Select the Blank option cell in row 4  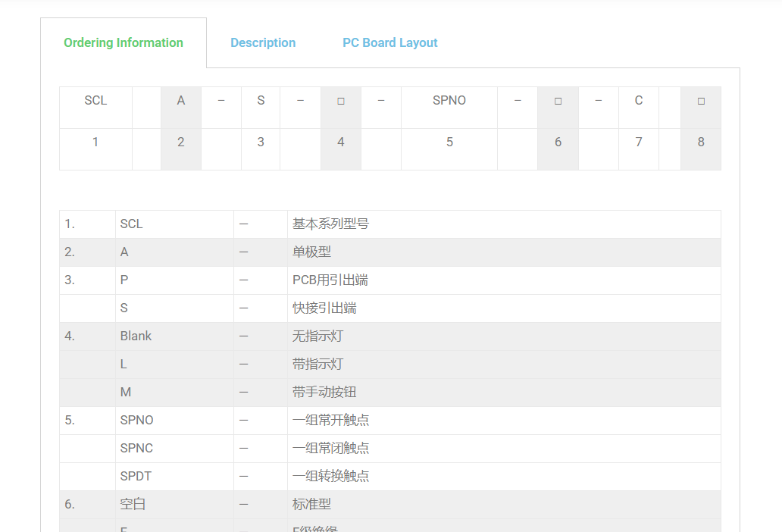coord(136,336)
